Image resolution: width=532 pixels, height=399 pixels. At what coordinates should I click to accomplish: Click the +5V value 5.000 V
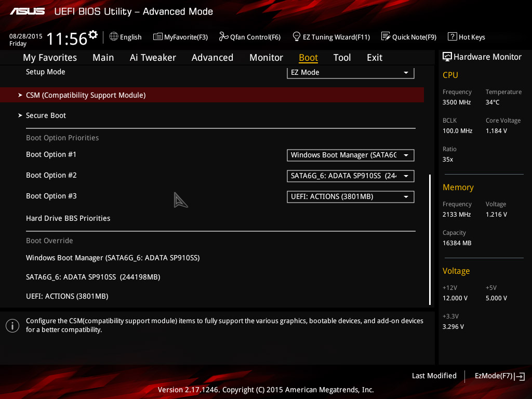click(x=496, y=298)
